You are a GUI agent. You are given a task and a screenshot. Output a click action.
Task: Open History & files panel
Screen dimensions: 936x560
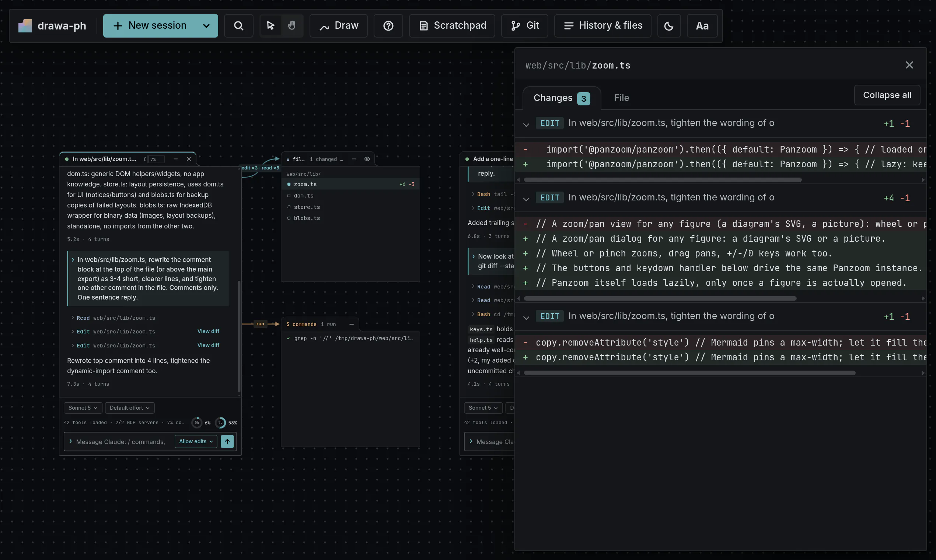[603, 26]
